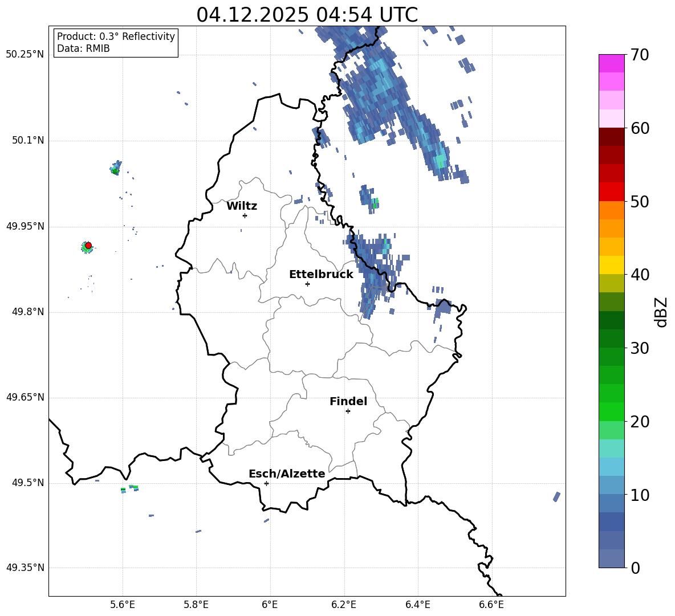Click the Ettelbruck station cross marker
The height and width of the screenshot is (616, 675).
point(307,284)
